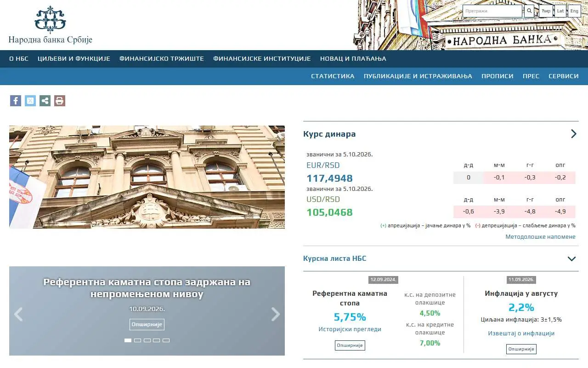Select the third slide indicator dot
The width and height of the screenshot is (588, 368).
(147, 340)
